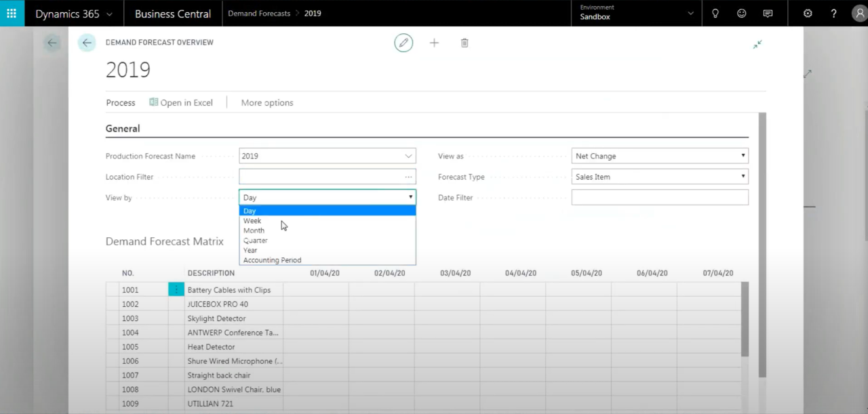Select Day in the View by list
Viewport: 868px width, 414px height.
[328, 211]
